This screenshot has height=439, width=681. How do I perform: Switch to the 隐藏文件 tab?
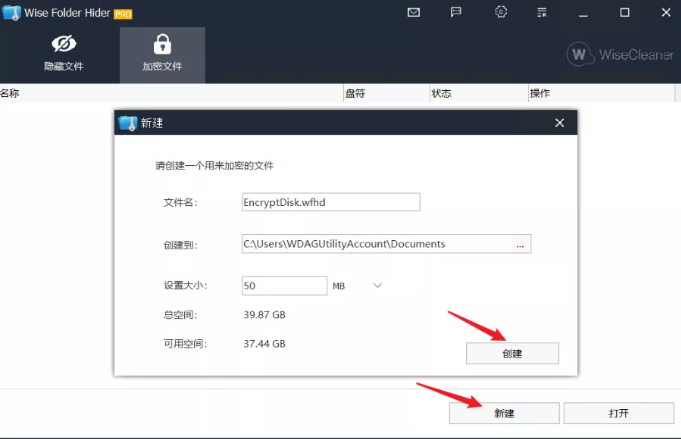[x=64, y=54]
